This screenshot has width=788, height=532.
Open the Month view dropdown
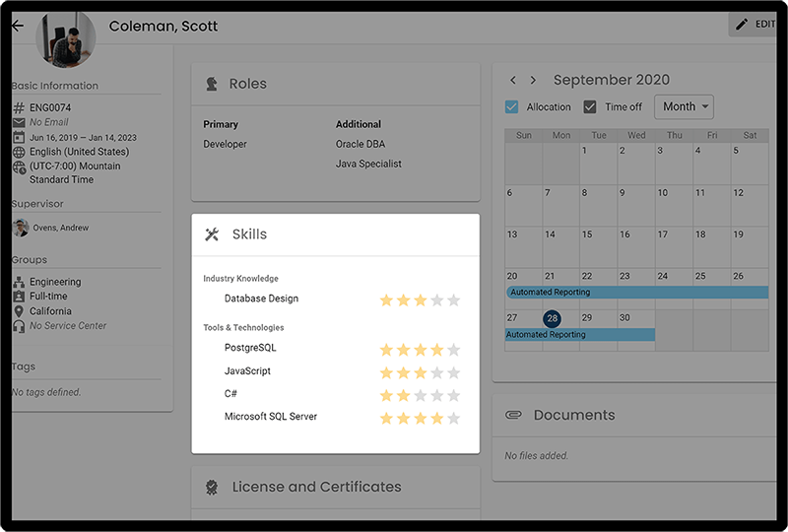pos(684,106)
